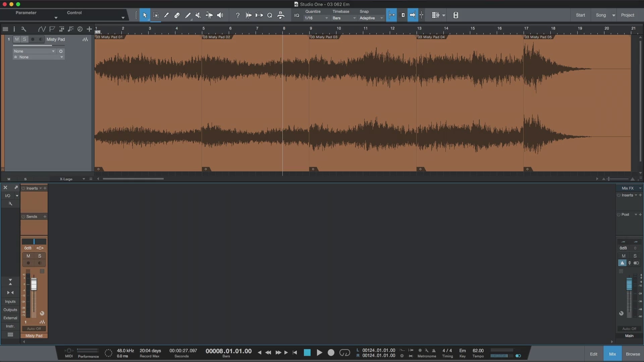
Task: Open the Snap Adaptive dropdown
Action: point(371,18)
